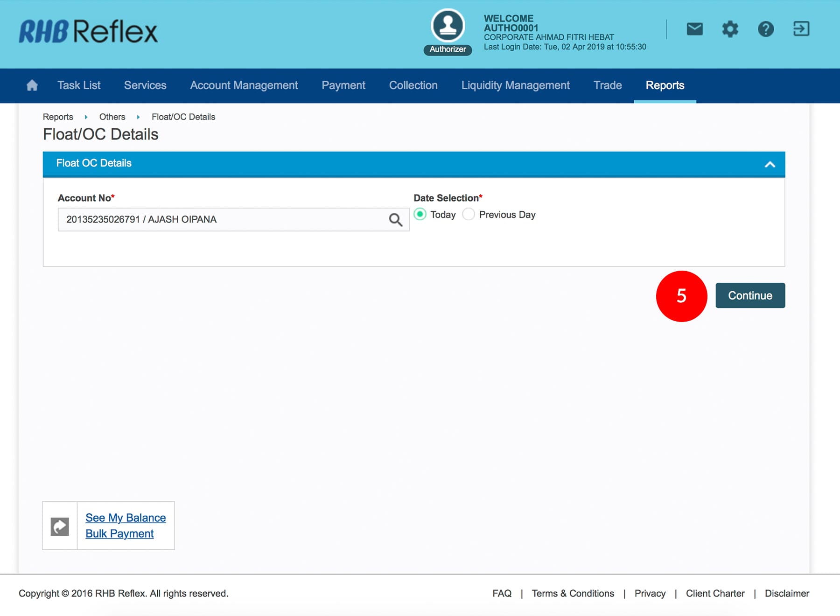Open settings via the gear icon
The width and height of the screenshot is (840, 616).
click(730, 29)
